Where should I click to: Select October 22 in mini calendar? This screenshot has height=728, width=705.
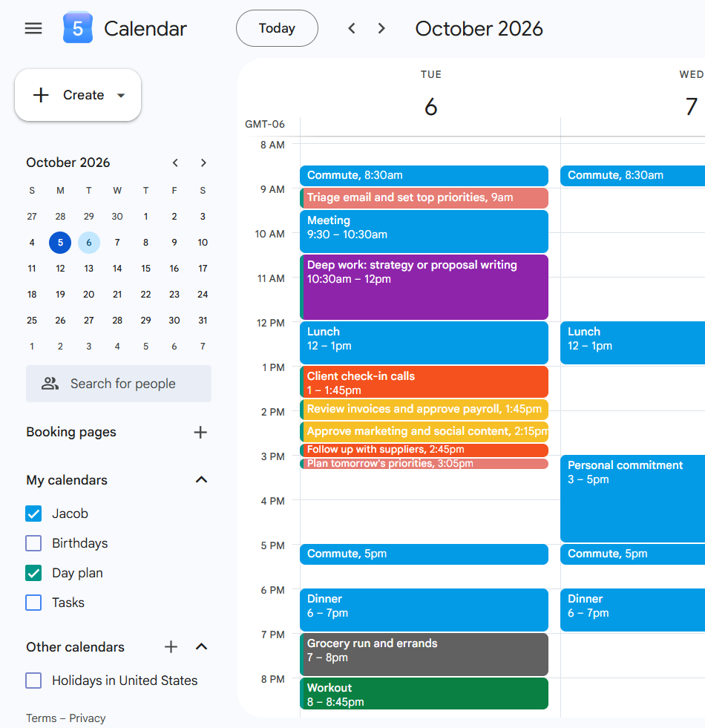coord(146,295)
